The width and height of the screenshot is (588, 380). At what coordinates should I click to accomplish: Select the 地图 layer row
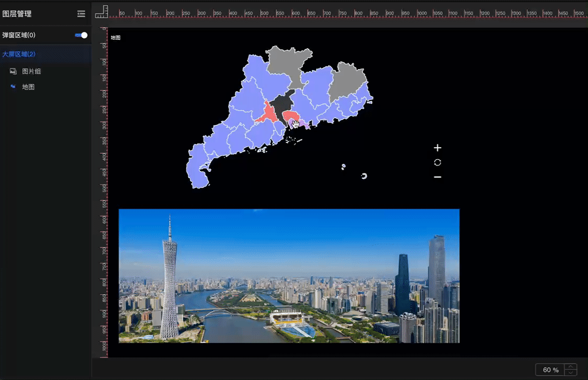tap(46, 87)
